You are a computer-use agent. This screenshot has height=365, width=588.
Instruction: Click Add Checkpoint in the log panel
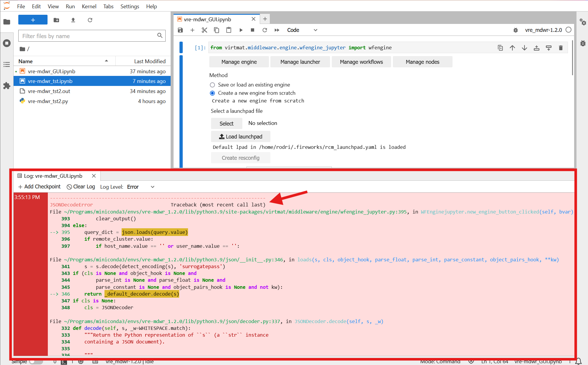pyautogui.click(x=40, y=187)
